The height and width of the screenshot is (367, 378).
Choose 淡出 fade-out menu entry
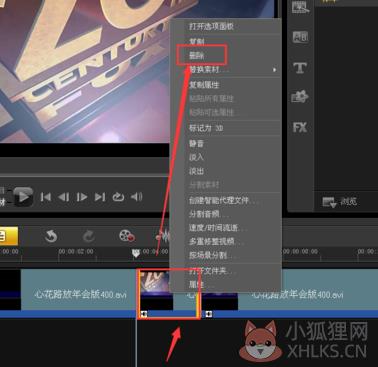196,171
